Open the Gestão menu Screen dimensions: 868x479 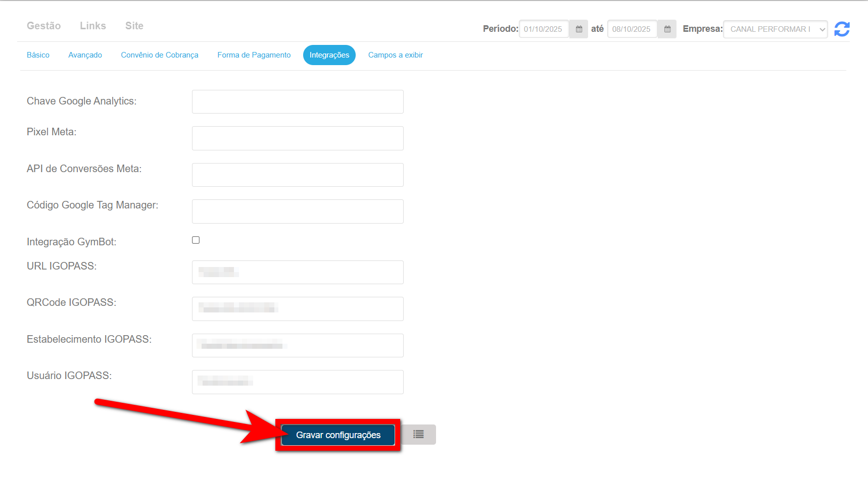(43, 26)
